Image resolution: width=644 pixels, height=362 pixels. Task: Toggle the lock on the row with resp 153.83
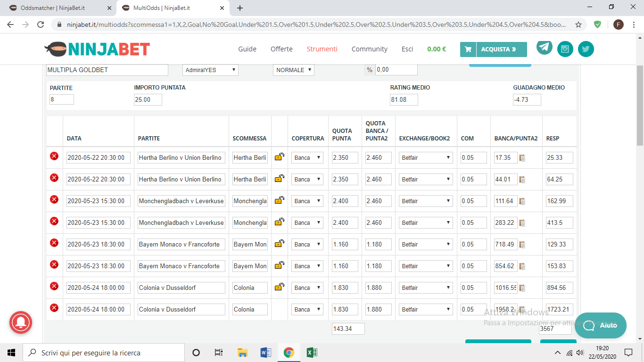coord(280,265)
